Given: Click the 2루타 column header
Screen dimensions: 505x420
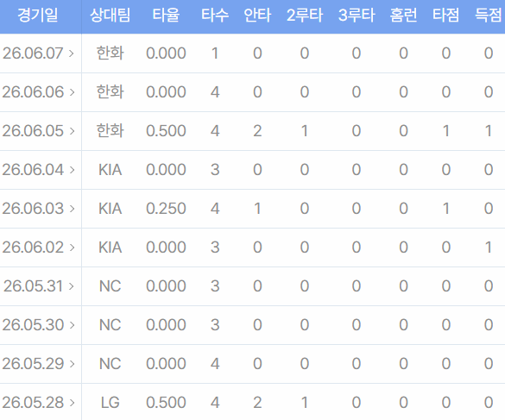Looking at the screenshot, I should click(305, 16).
